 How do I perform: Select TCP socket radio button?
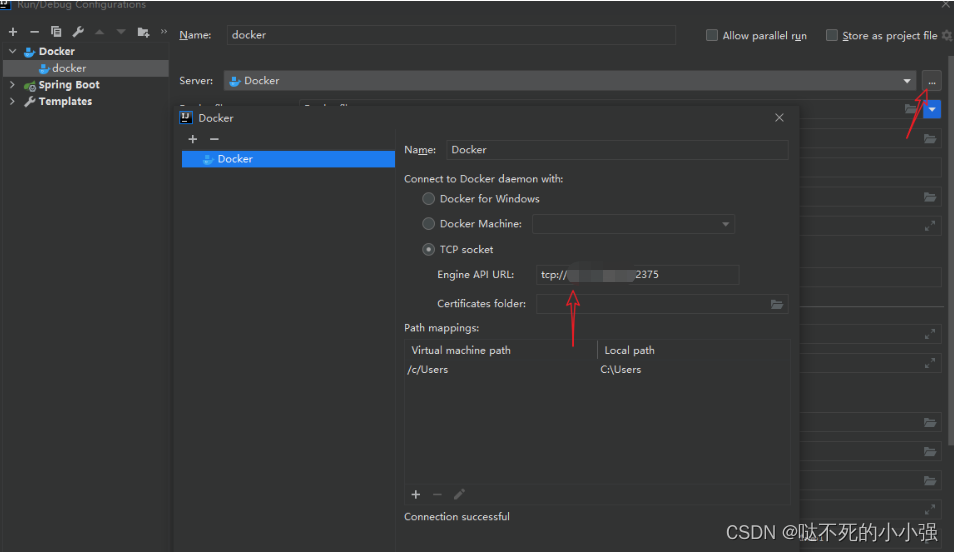pyautogui.click(x=428, y=250)
